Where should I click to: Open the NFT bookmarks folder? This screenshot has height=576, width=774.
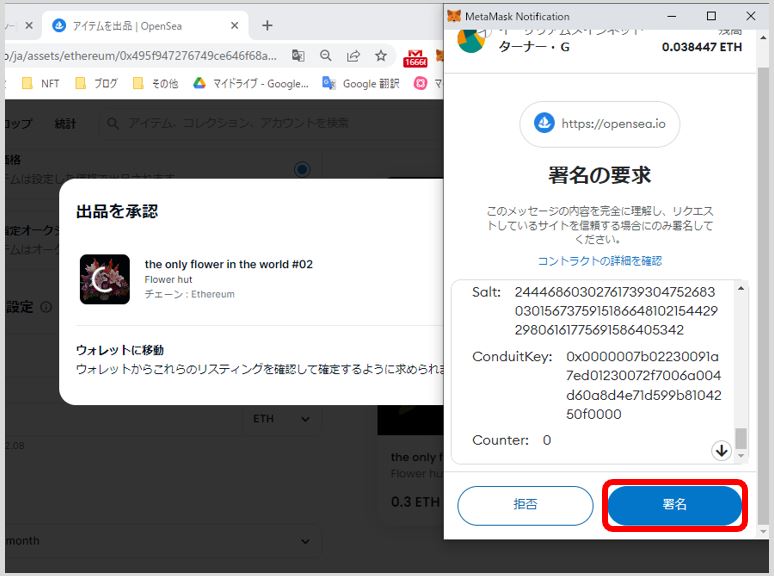(40, 83)
